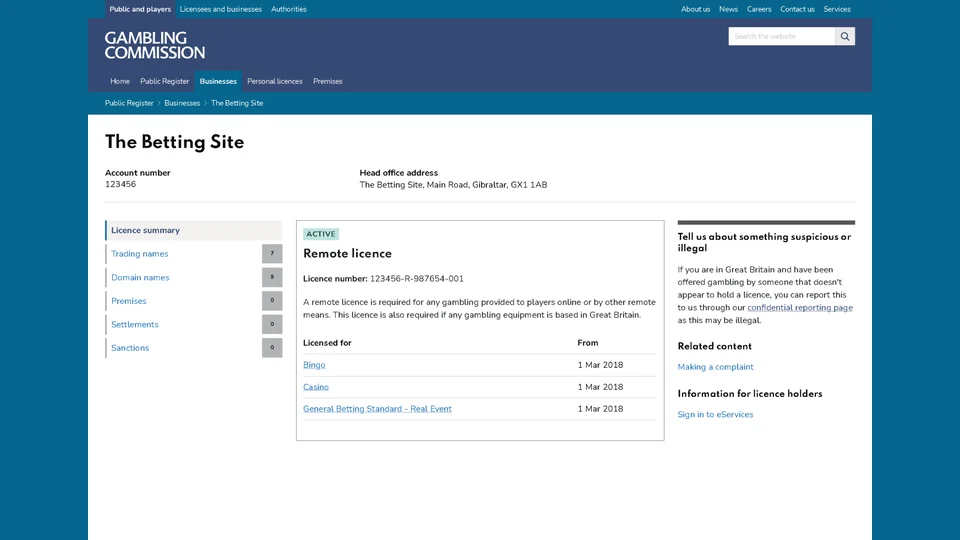960x540 pixels.
Task: Click the Remote licence heading
Action: (x=347, y=253)
